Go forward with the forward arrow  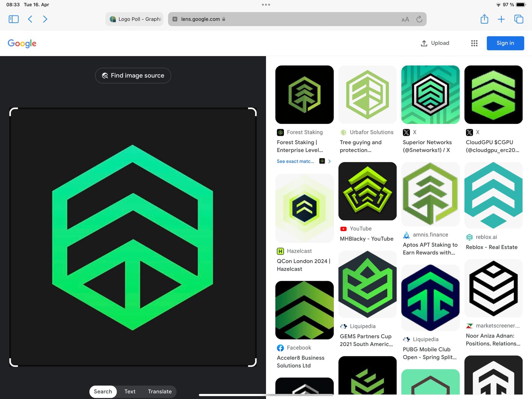click(45, 19)
